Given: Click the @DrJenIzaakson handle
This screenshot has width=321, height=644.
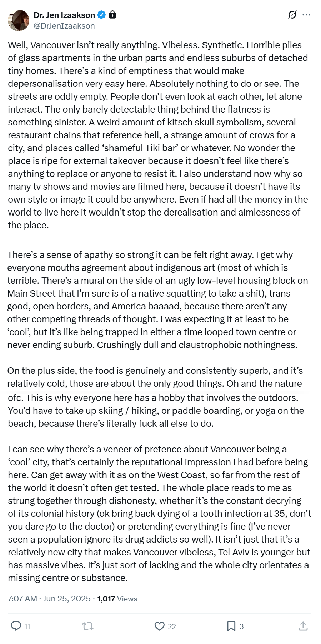Looking at the screenshot, I should click(64, 26).
